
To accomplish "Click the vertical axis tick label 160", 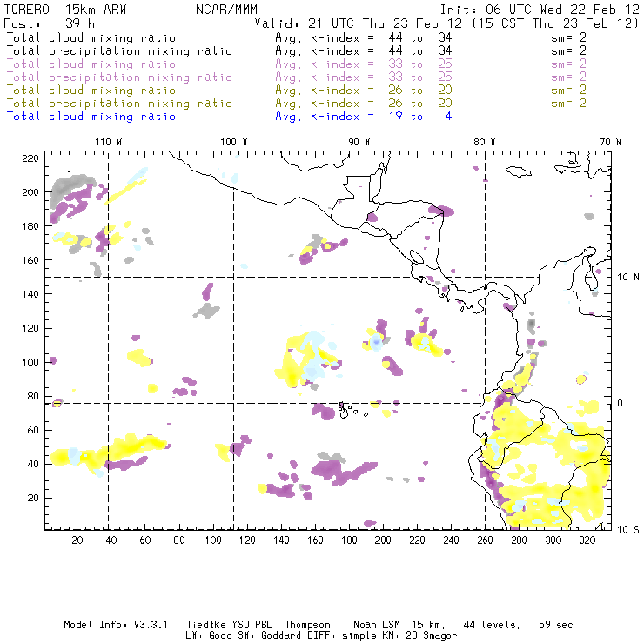I will coord(30,260).
